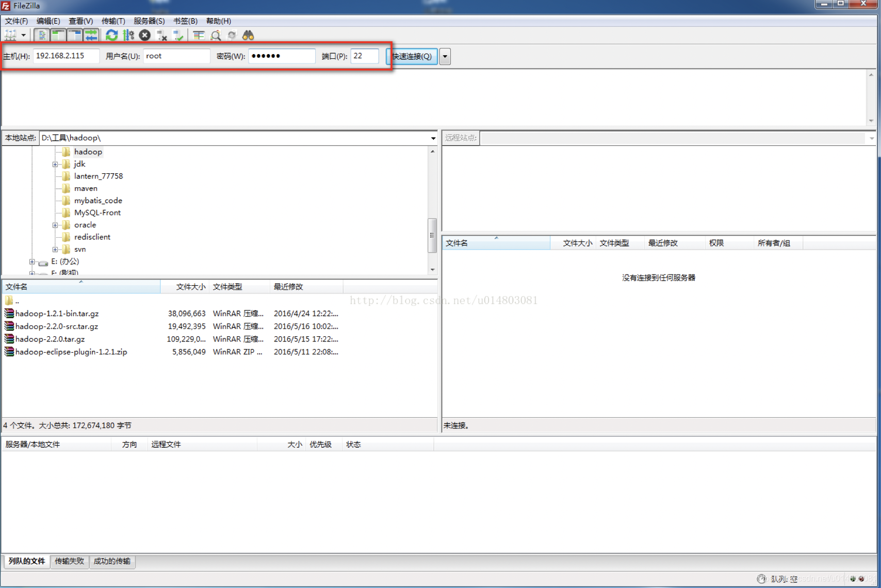The height and width of the screenshot is (588, 881).
Task: Sort local files by 文件大小 column
Action: (185, 287)
